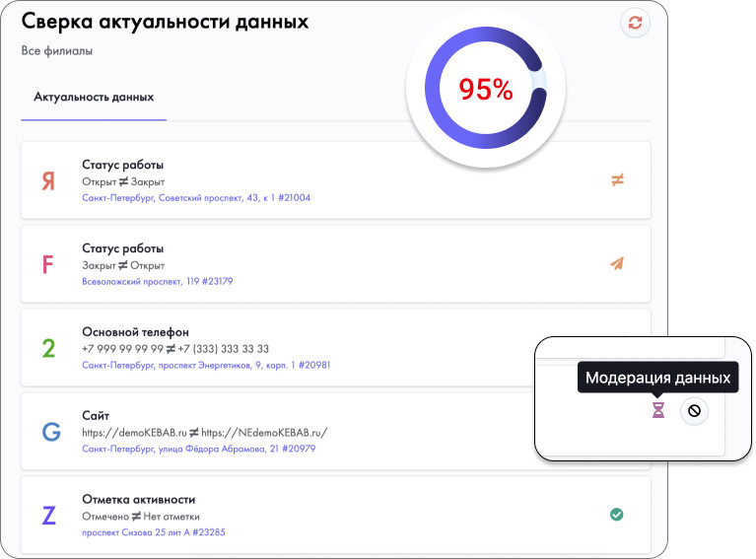Click text Отмечено ≠ Нет отметки
Viewport: 756px width, 559px height.
[x=141, y=517]
